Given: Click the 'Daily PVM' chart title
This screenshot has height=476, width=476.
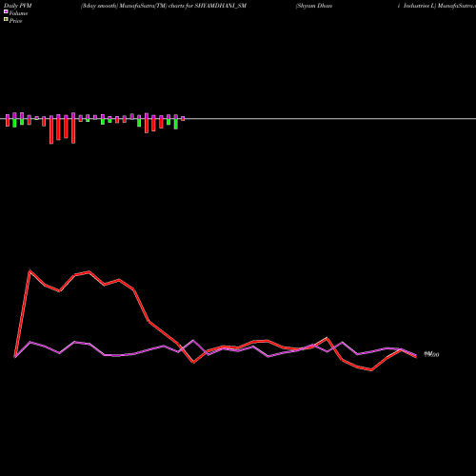Looking at the screenshot, I should [18, 6].
